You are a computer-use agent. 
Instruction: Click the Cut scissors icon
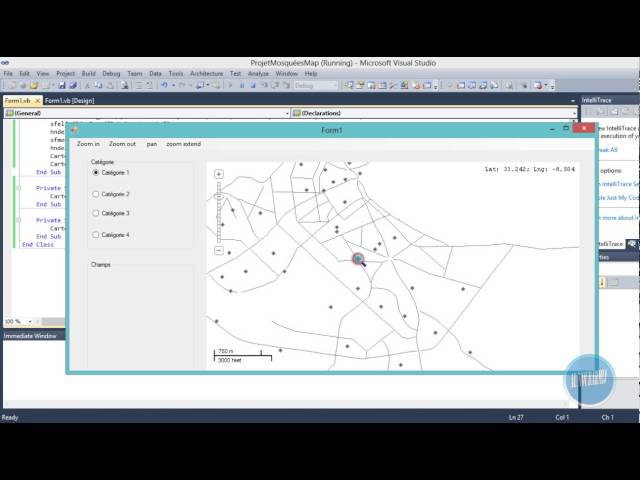(x=87, y=85)
